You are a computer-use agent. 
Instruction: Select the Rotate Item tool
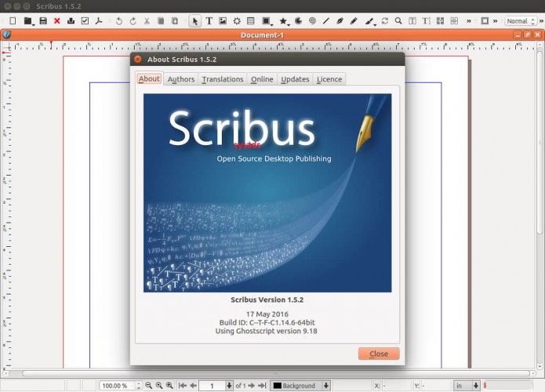coord(385,21)
